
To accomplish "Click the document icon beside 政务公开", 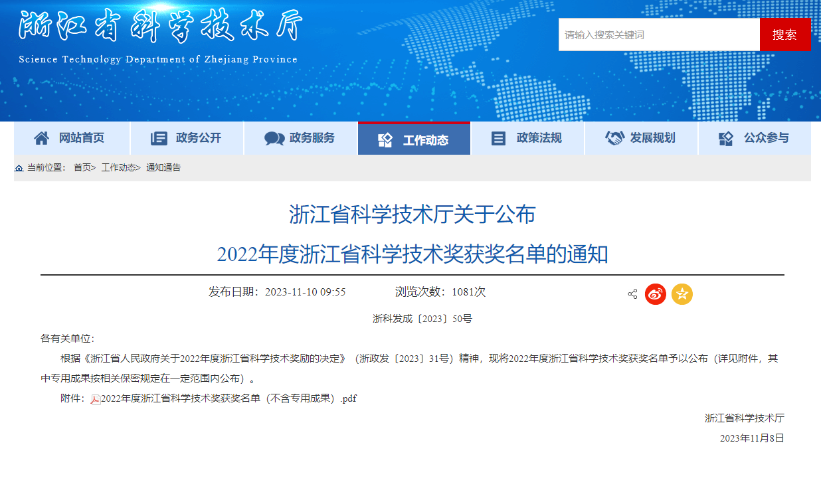I will pyautogui.click(x=159, y=138).
